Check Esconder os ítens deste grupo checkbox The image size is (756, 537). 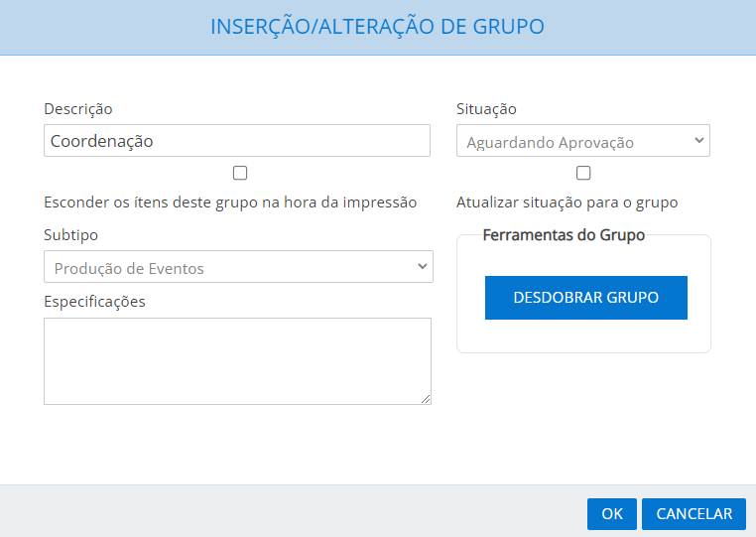click(240, 173)
